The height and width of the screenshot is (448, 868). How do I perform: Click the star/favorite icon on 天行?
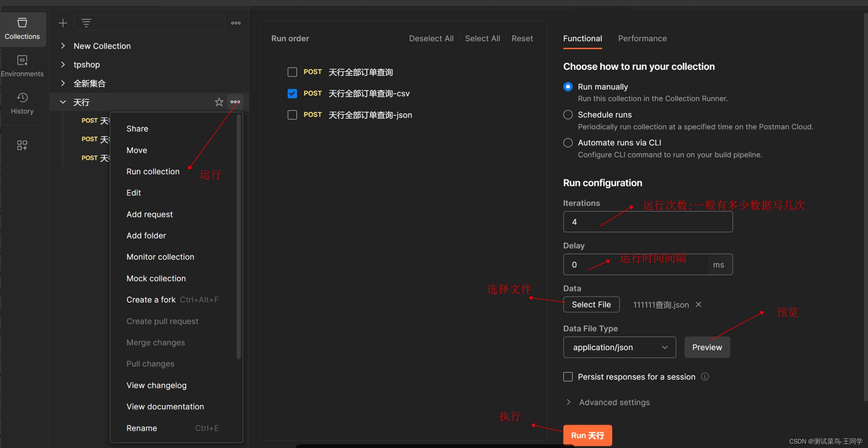pyautogui.click(x=219, y=102)
